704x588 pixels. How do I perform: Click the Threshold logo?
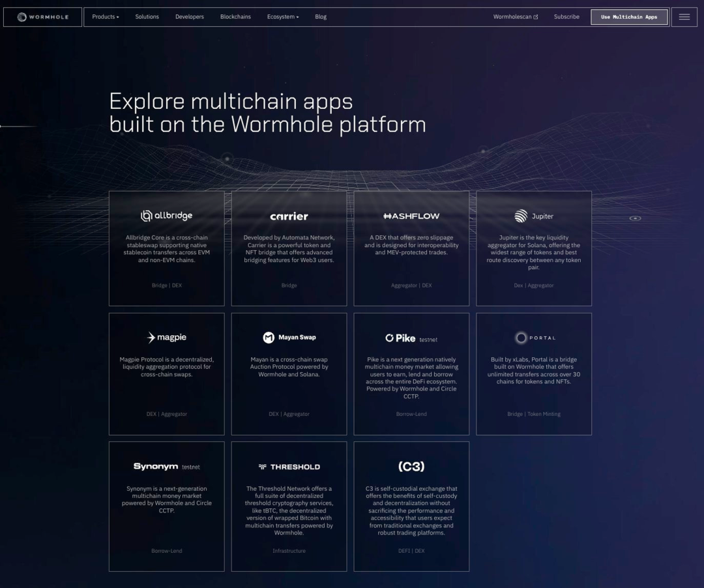pos(289,467)
